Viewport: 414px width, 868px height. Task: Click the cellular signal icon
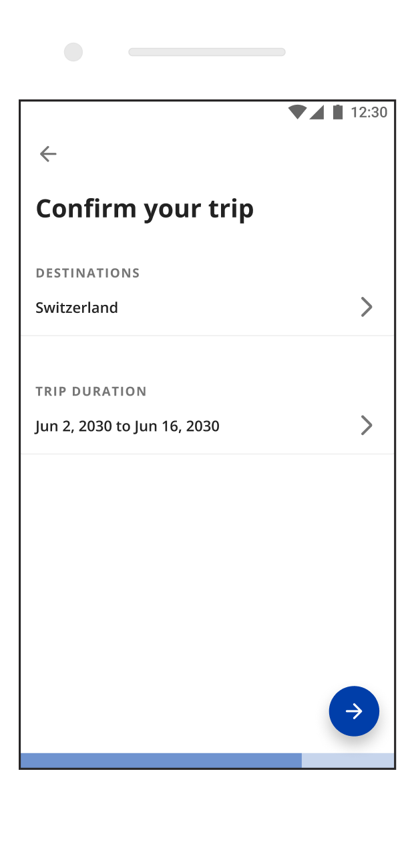point(317,112)
